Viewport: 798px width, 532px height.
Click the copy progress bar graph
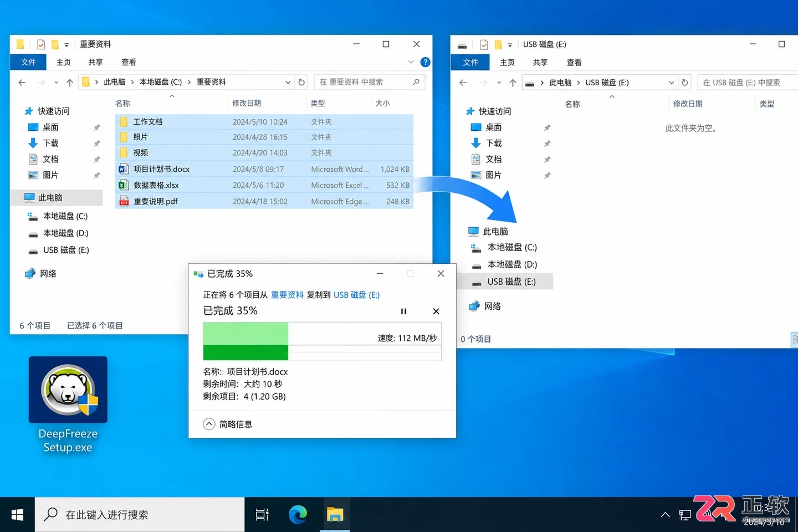pos(323,341)
